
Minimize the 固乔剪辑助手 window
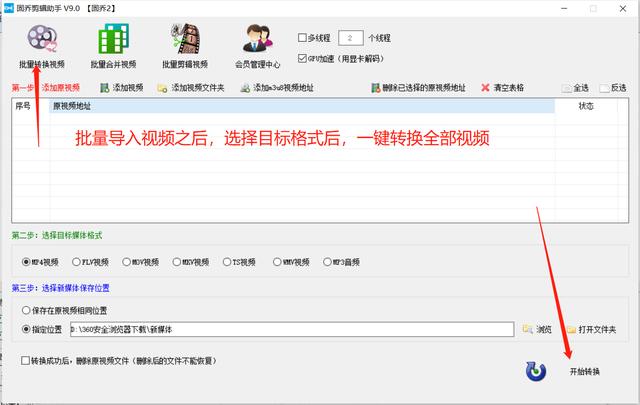[564, 8]
